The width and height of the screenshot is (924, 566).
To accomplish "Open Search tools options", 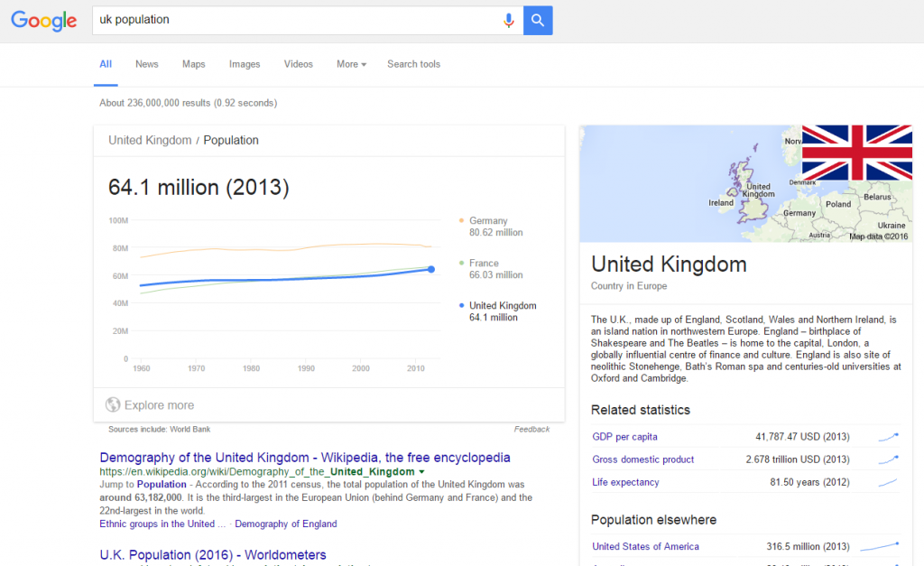I will click(x=413, y=64).
